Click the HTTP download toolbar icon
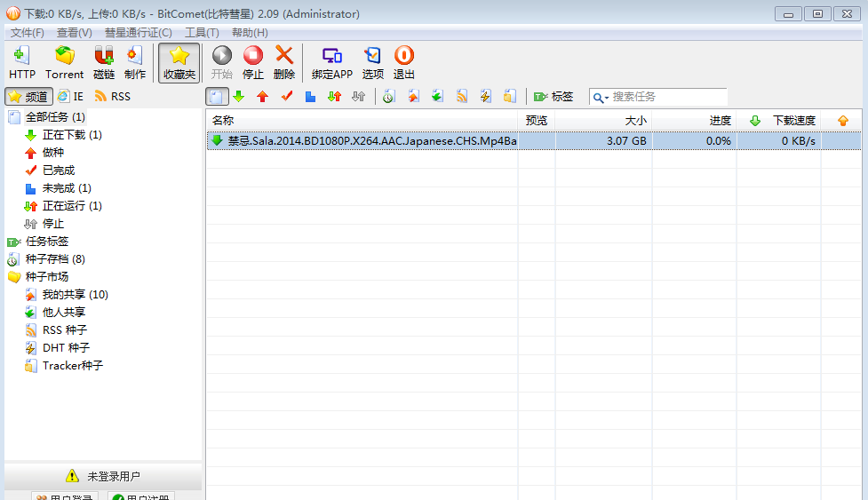868x500 pixels. (x=22, y=62)
